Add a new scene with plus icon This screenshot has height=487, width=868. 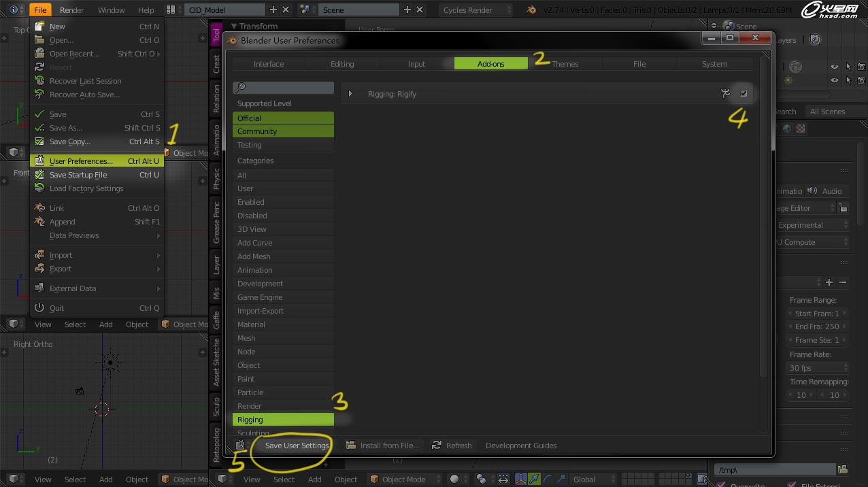(407, 10)
